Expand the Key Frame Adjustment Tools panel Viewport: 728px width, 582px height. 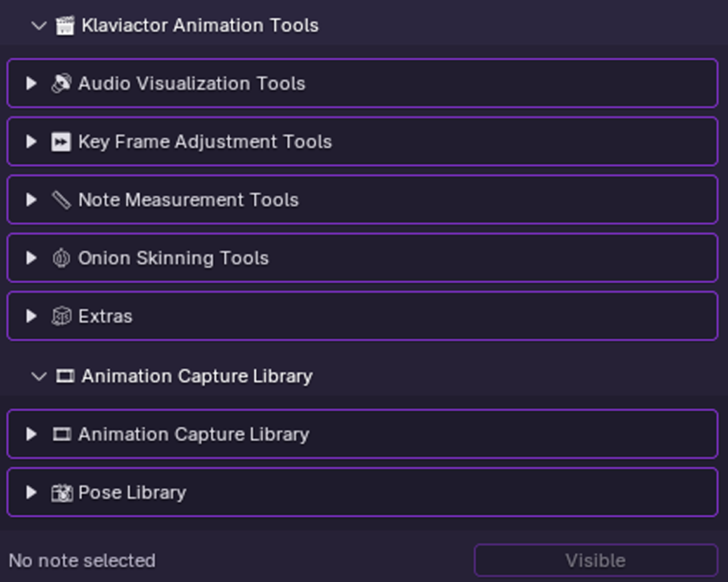click(x=30, y=142)
